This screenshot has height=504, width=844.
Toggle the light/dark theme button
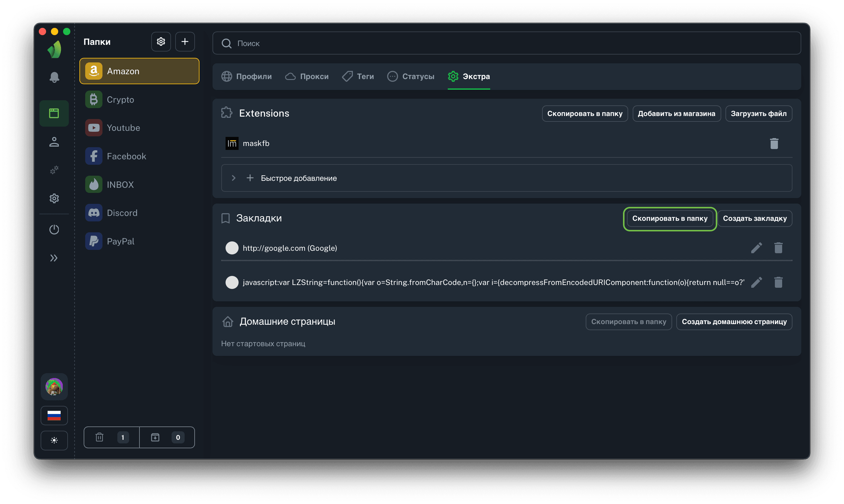pyautogui.click(x=54, y=440)
